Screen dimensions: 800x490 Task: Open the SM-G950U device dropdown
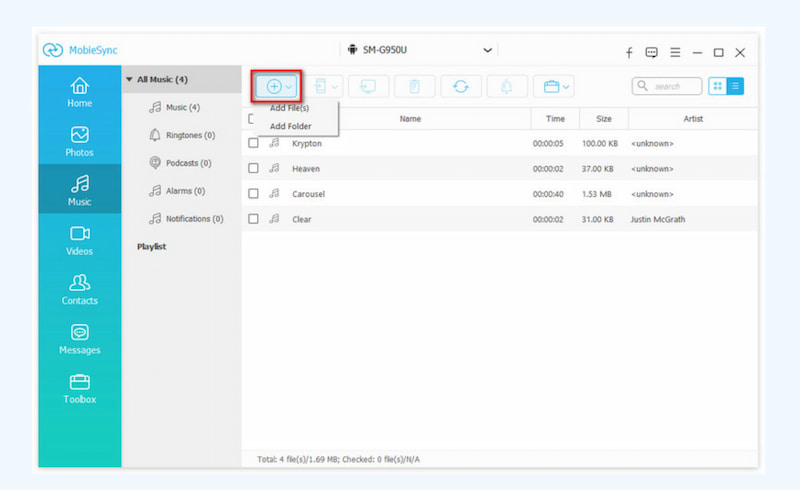[420, 50]
